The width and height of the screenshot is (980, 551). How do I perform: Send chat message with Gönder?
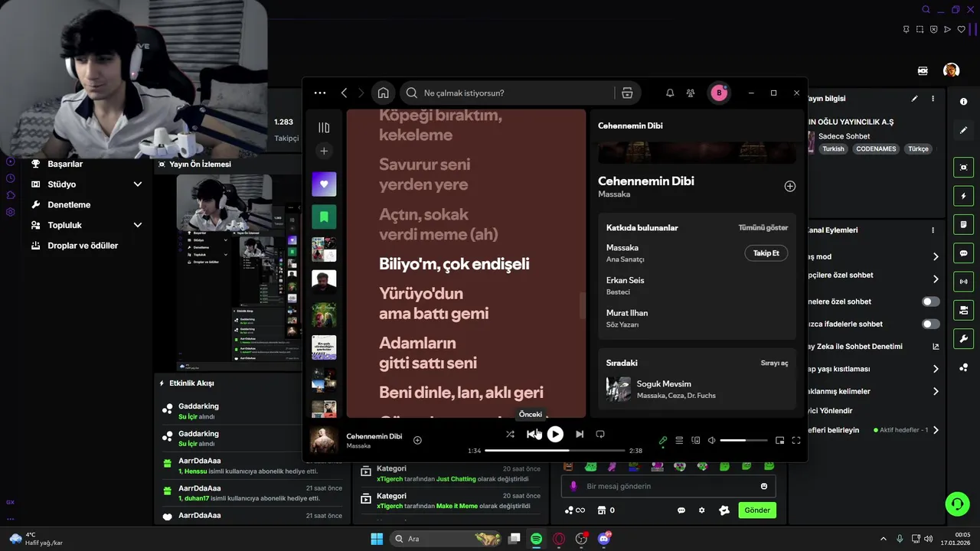pyautogui.click(x=757, y=510)
